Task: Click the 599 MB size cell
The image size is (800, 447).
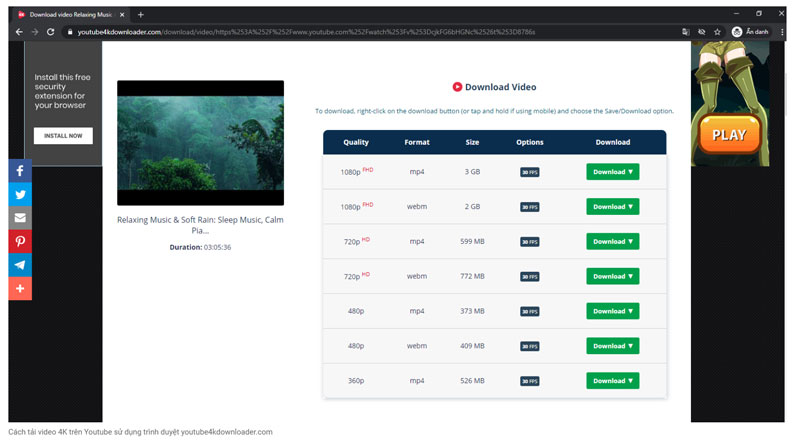Action: tap(472, 241)
